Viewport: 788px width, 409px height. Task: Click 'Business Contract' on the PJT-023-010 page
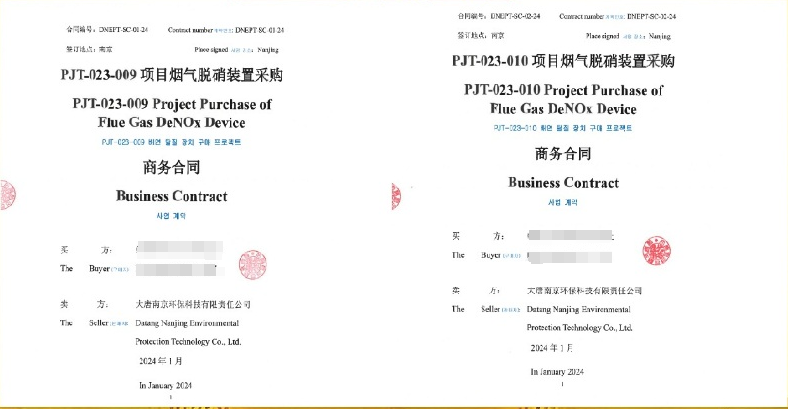[563, 182]
